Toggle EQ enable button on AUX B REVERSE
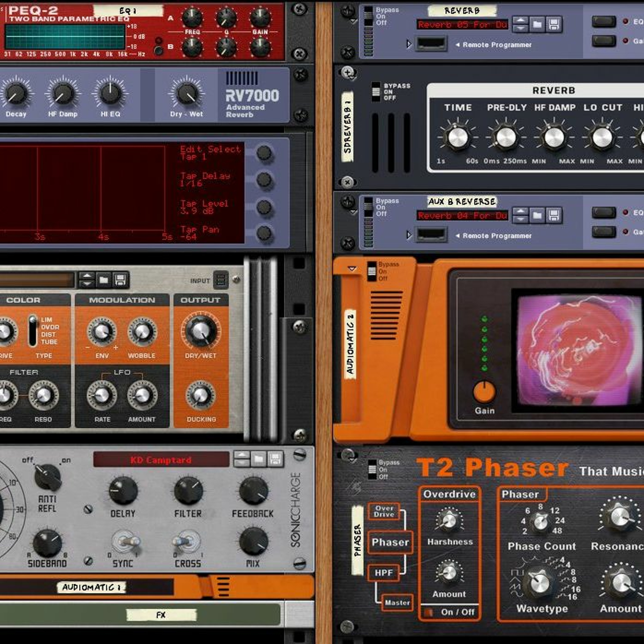This screenshot has width=644, height=644. click(604, 213)
